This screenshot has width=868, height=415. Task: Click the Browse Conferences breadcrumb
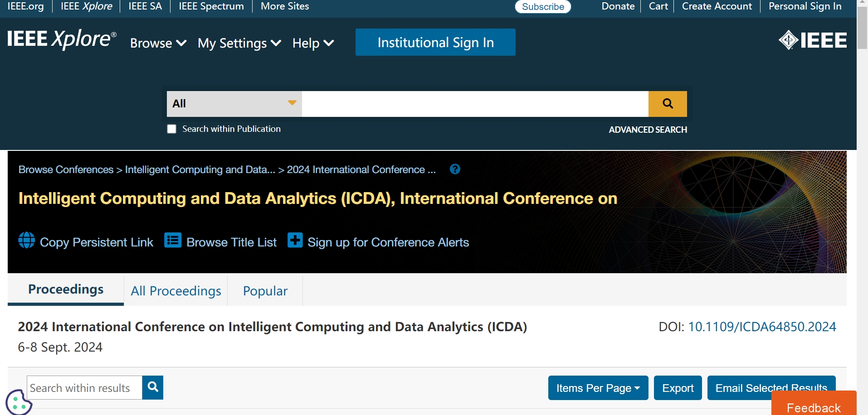click(66, 169)
